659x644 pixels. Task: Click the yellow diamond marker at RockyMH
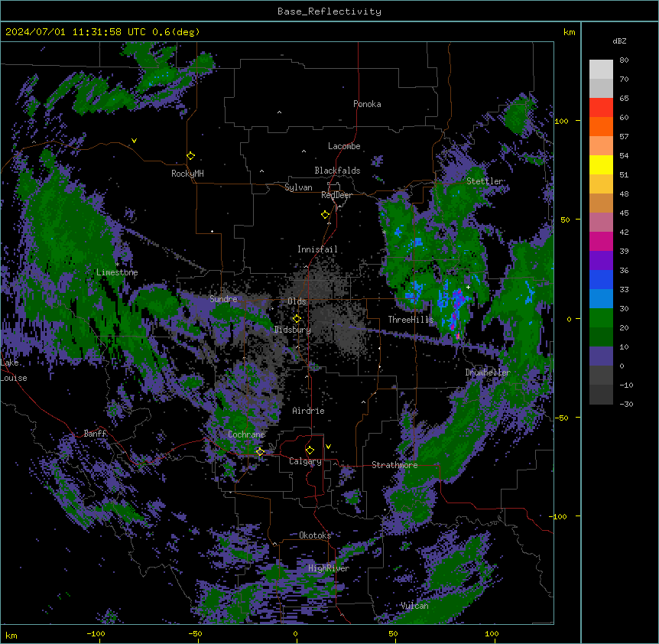point(191,156)
